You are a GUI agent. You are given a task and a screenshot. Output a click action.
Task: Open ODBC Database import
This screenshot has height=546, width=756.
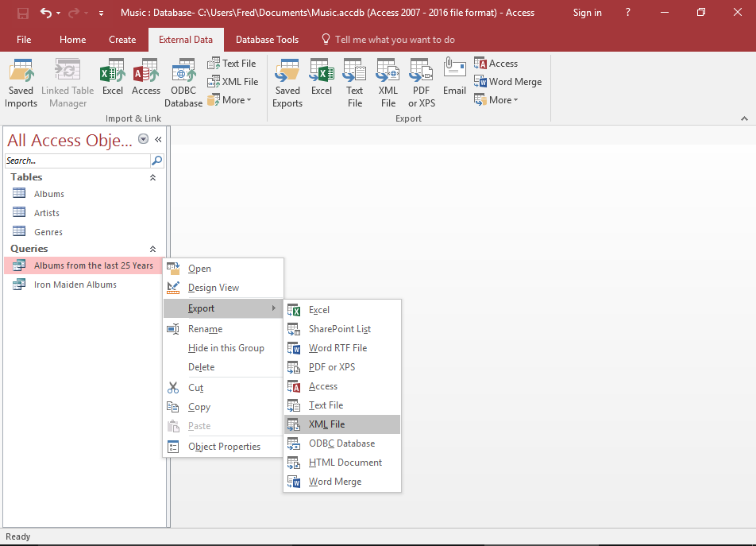[x=183, y=83]
